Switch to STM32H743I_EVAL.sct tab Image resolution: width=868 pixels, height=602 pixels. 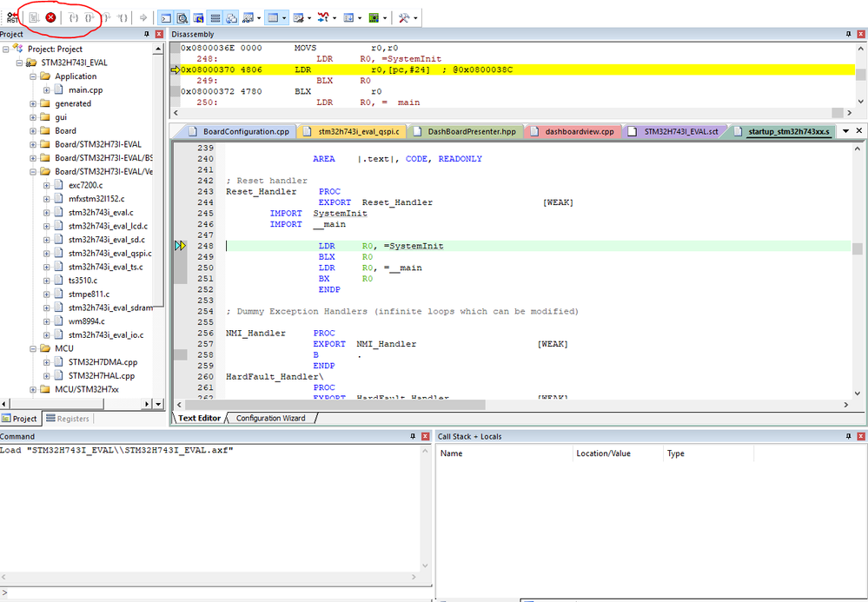click(674, 132)
